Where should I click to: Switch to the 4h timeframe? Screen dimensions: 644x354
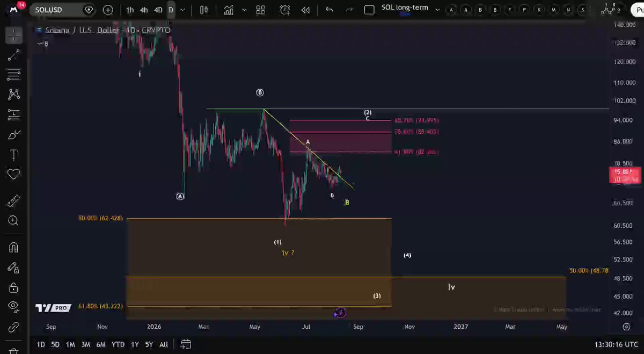(x=144, y=10)
